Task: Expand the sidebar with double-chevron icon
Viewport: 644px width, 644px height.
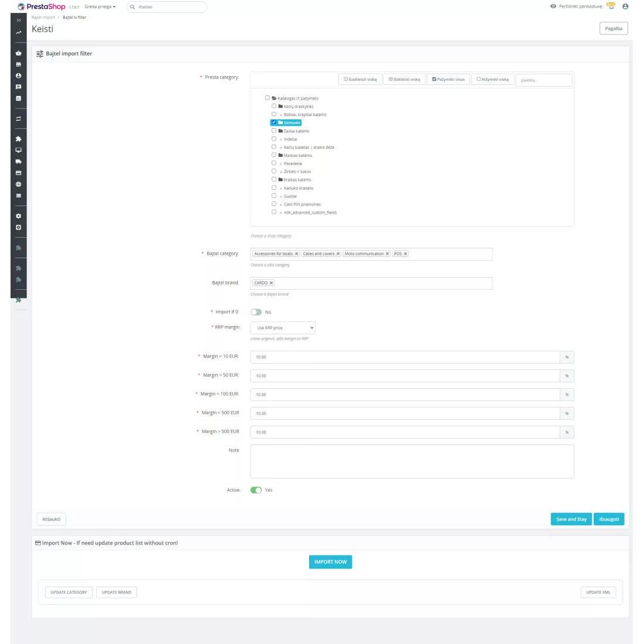Action: click(18, 20)
